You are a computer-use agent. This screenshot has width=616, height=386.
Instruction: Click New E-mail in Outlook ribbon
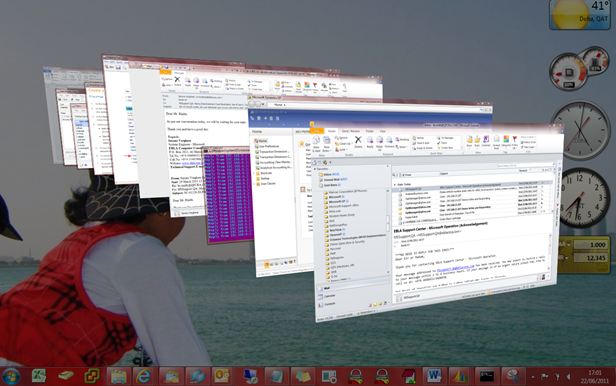[x=317, y=143]
